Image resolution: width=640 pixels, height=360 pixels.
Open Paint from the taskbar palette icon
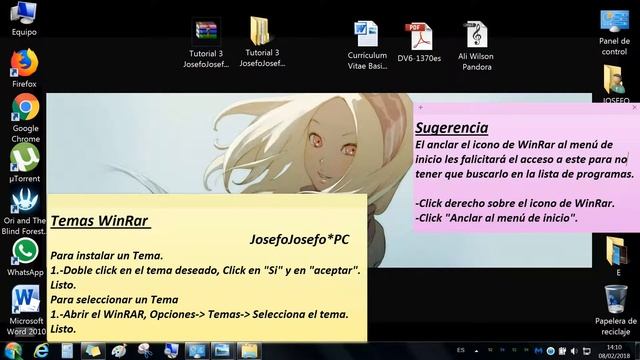point(119,351)
